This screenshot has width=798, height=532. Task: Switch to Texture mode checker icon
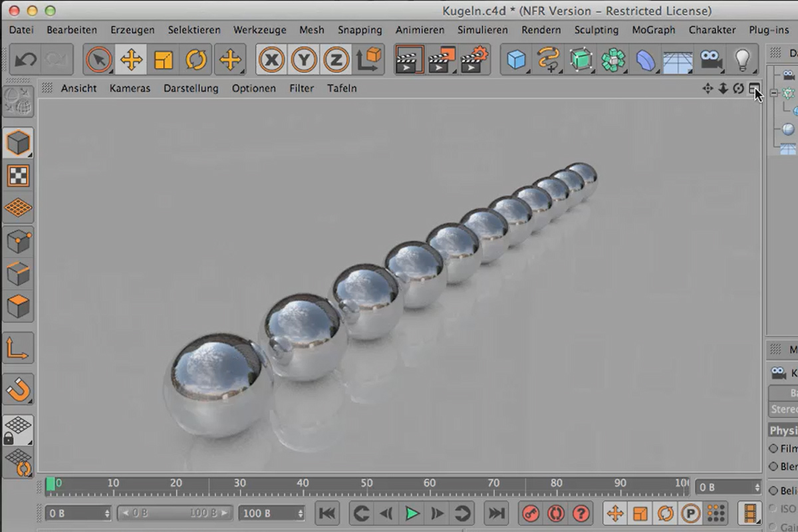click(x=18, y=176)
